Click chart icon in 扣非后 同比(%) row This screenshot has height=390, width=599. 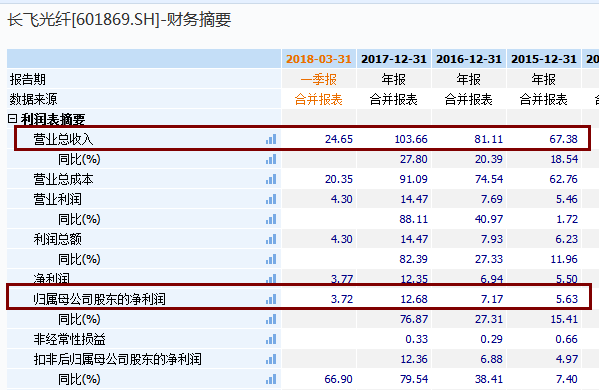(x=271, y=379)
